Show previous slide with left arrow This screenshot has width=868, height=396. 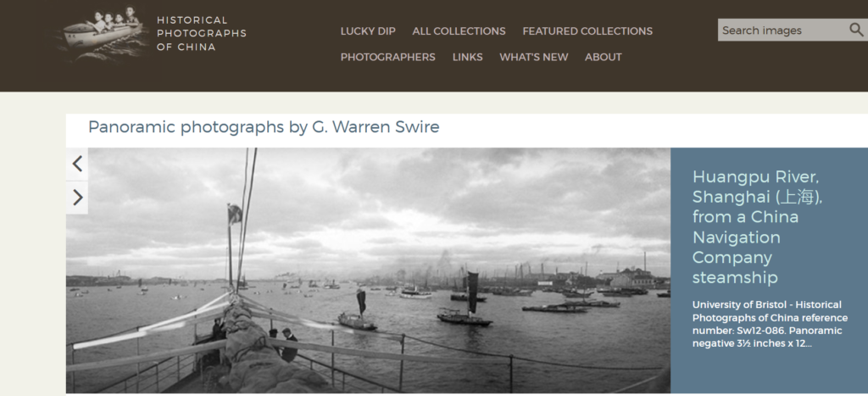[77, 164]
